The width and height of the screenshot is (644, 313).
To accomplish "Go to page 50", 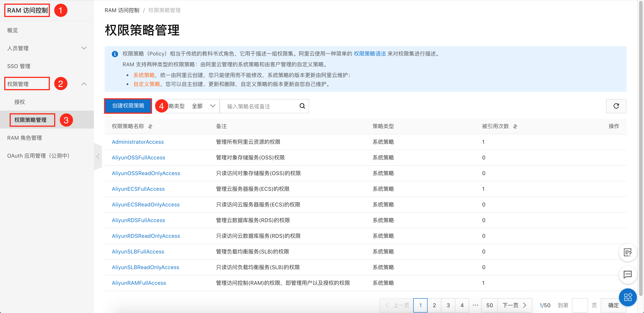I will tap(489, 305).
